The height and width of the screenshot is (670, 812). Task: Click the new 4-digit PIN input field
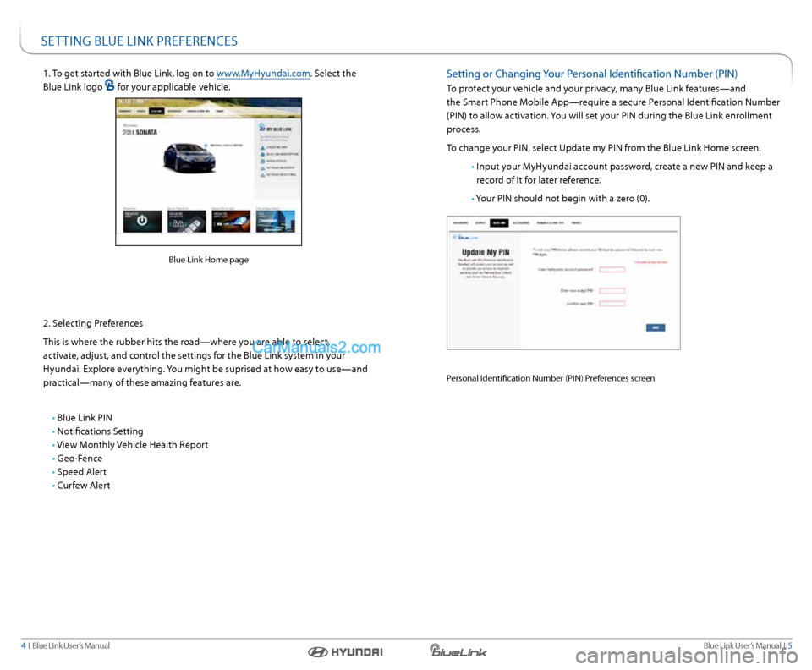click(612, 290)
